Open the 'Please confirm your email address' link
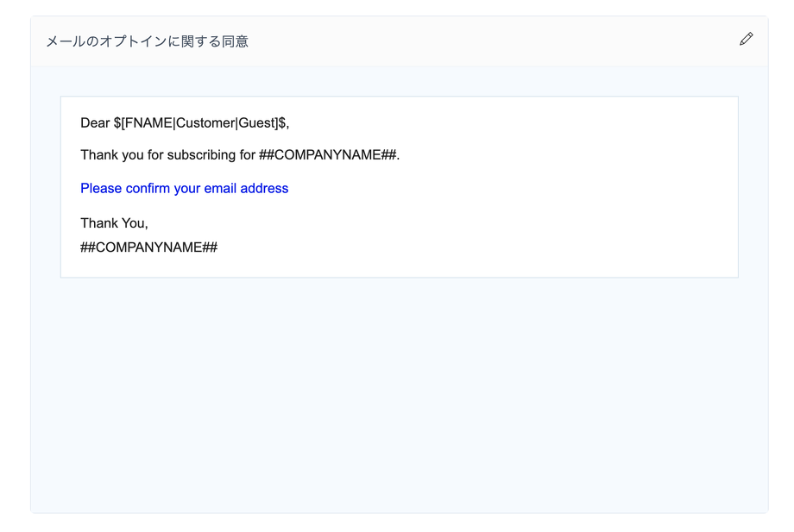794x532 pixels. pos(184,188)
